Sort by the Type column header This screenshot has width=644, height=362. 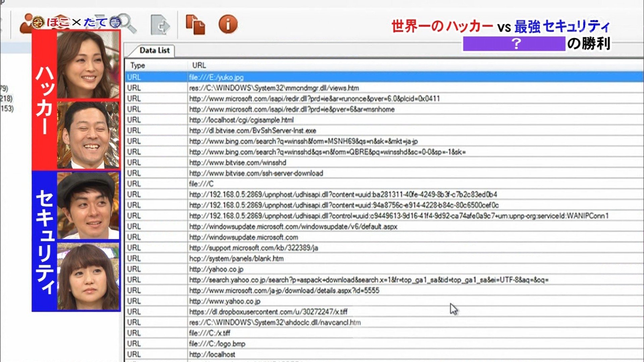pos(138,65)
